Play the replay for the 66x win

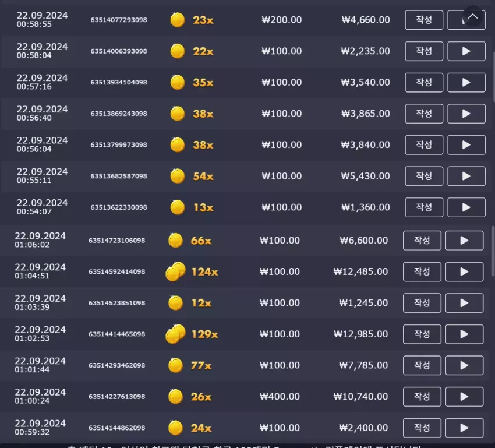464,241
